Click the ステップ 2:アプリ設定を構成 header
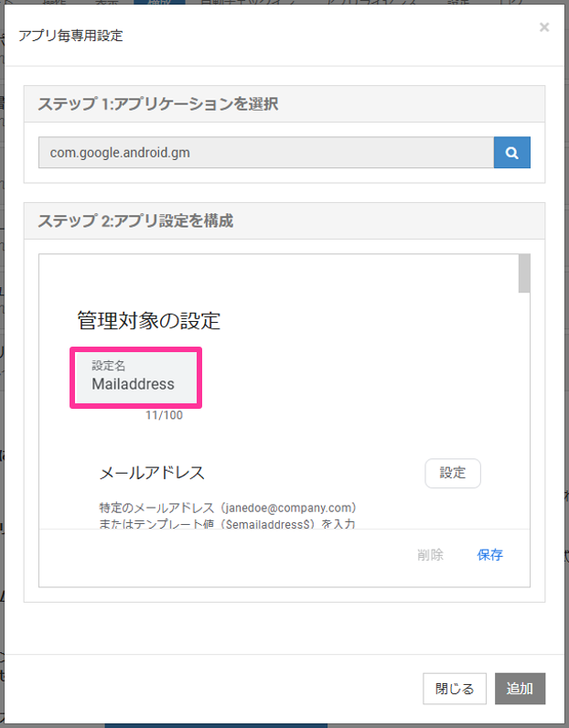Image resolution: width=569 pixels, height=728 pixels. tap(135, 221)
